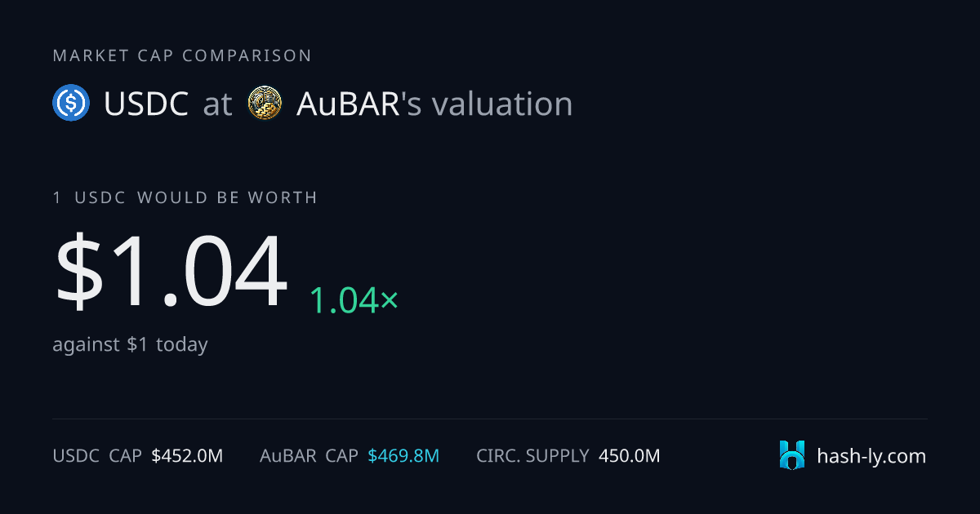The width and height of the screenshot is (980, 514).
Task: Click the horizontal divider line above stats
Action: point(490,419)
